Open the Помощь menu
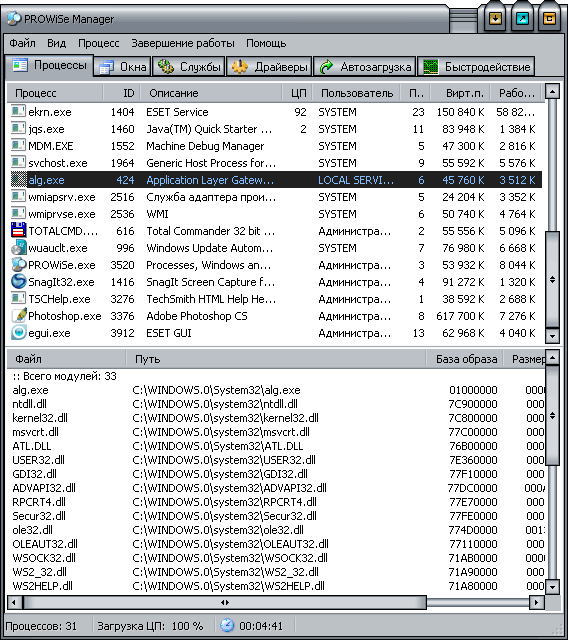 pyautogui.click(x=266, y=43)
